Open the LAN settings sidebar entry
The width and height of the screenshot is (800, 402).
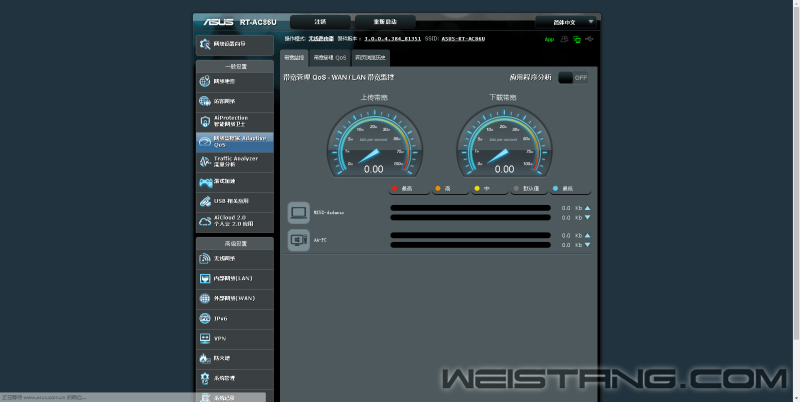(x=235, y=279)
